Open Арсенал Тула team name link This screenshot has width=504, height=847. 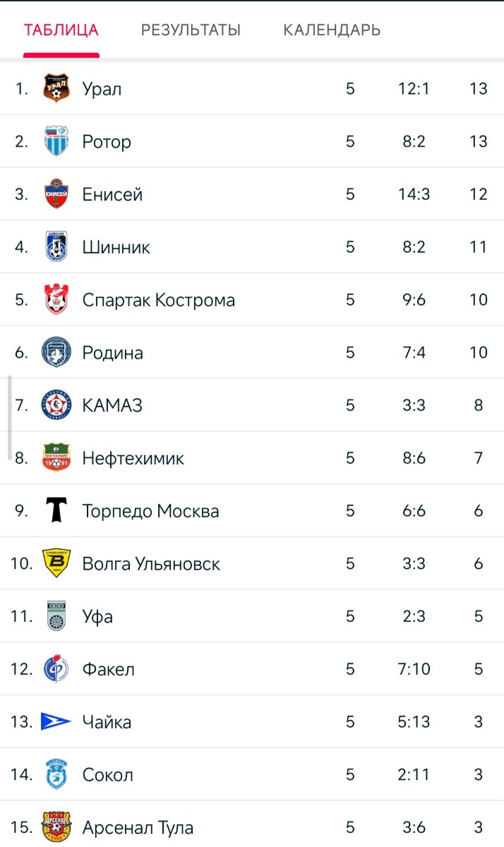point(138,827)
